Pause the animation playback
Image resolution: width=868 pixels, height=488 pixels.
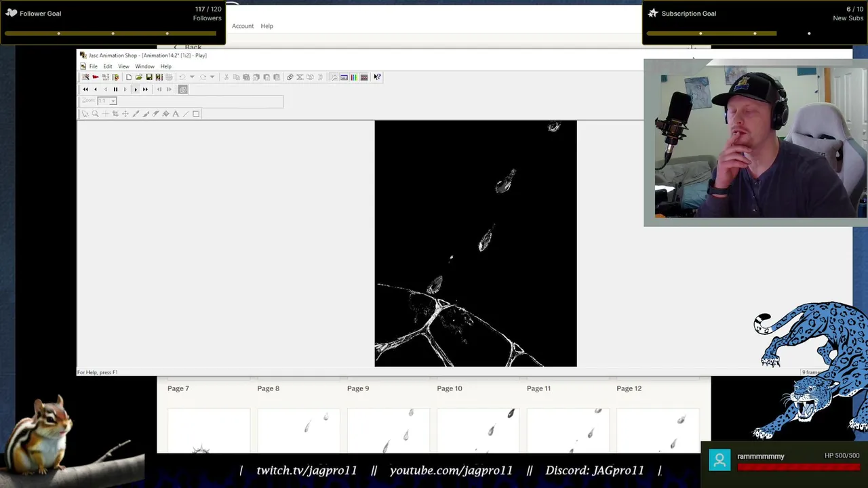(115, 89)
